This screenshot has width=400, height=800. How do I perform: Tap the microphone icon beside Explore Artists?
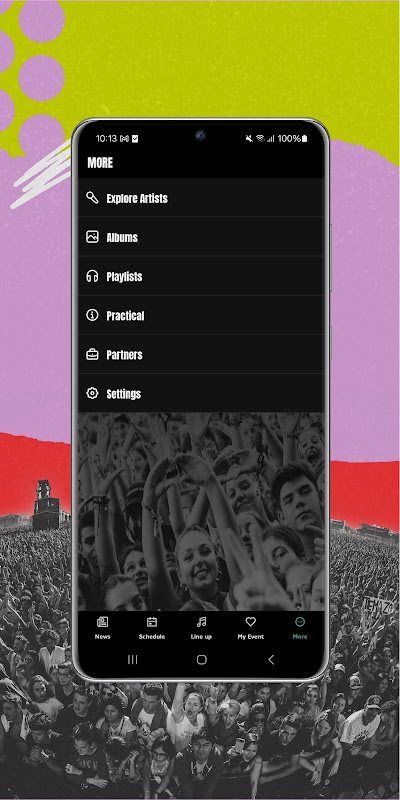point(92,197)
